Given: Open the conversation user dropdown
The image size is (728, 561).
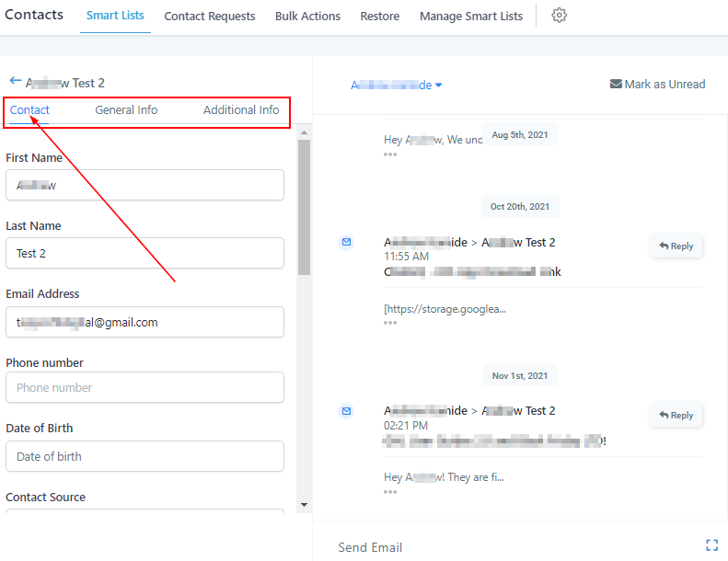Looking at the screenshot, I should click(397, 85).
